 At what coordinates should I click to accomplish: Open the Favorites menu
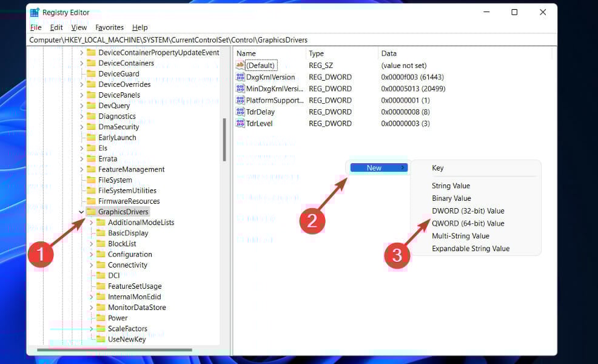coord(109,27)
